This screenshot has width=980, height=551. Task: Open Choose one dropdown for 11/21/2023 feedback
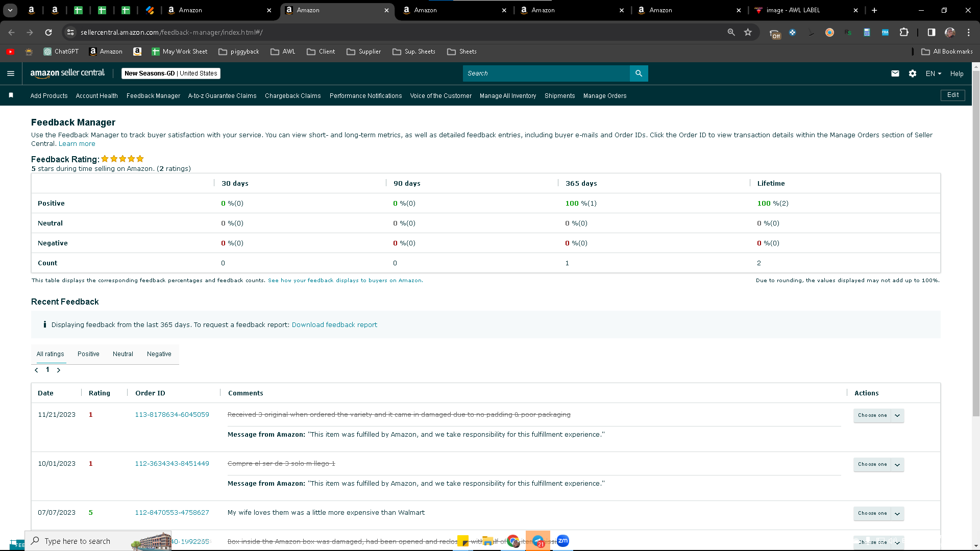tap(878, 415)
